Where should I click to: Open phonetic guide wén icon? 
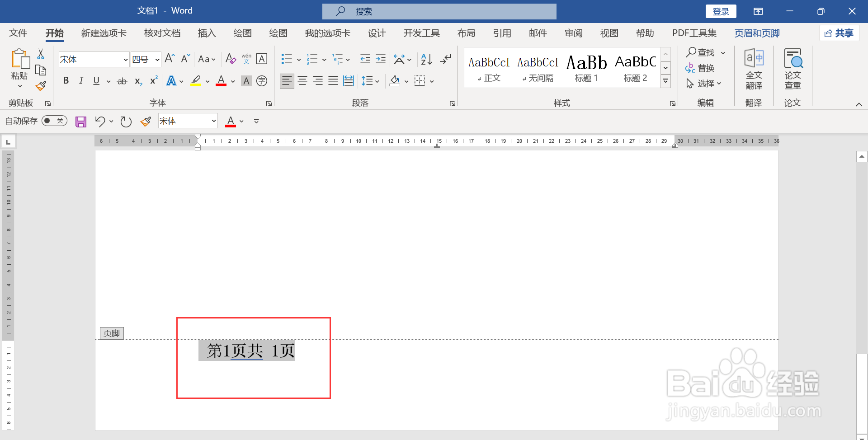(246, 59)
